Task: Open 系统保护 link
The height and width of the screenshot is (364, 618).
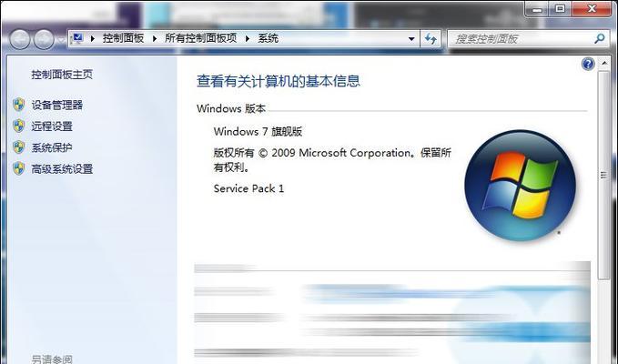Action: pyautogui.click(x=52, y=147)
